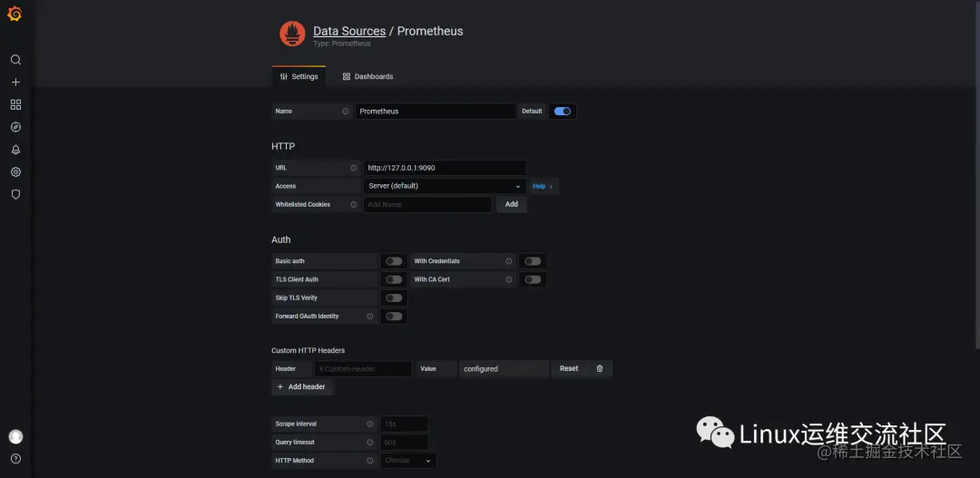Viewport: 980px width, 478px height.
Task: Click the Name input field
Action: (x=436, y=112)
